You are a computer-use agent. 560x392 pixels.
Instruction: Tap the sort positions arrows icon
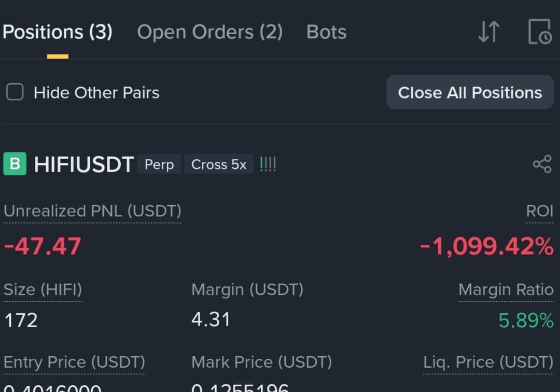(x=488, y=32)
